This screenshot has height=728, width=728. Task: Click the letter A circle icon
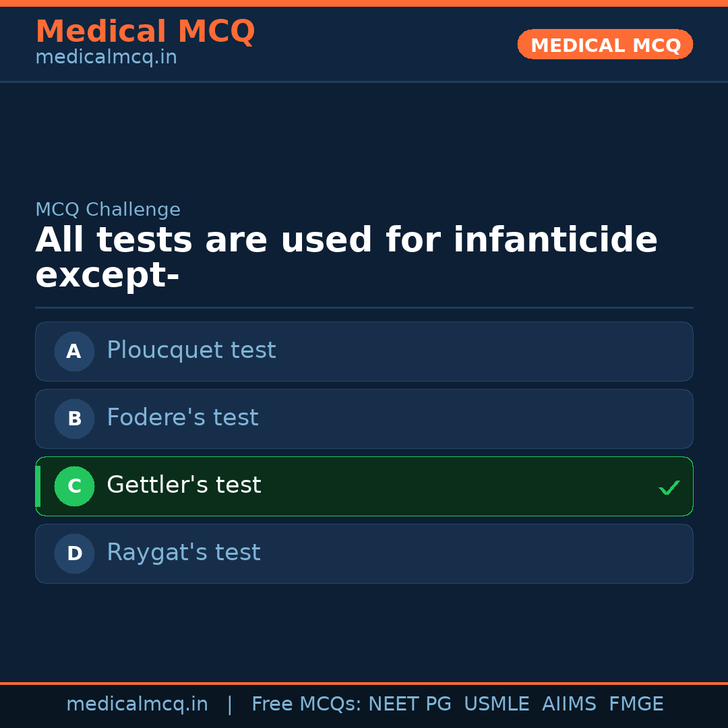click(74, 351)
